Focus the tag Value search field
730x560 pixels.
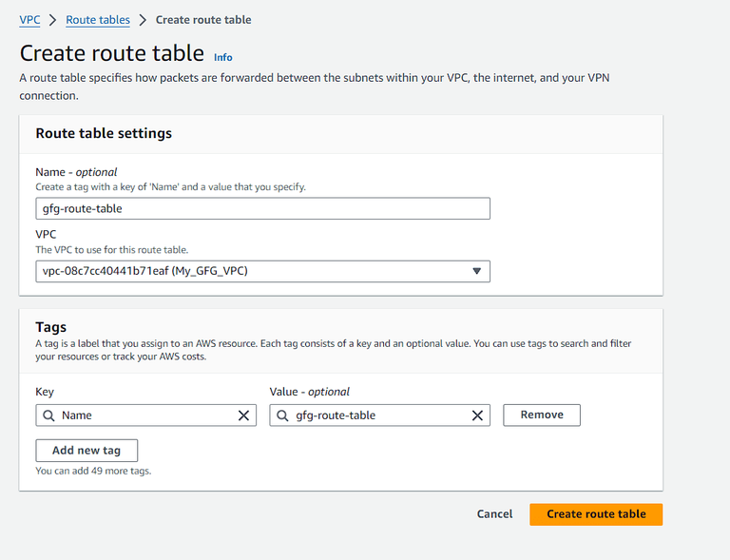tap(375, 415)
